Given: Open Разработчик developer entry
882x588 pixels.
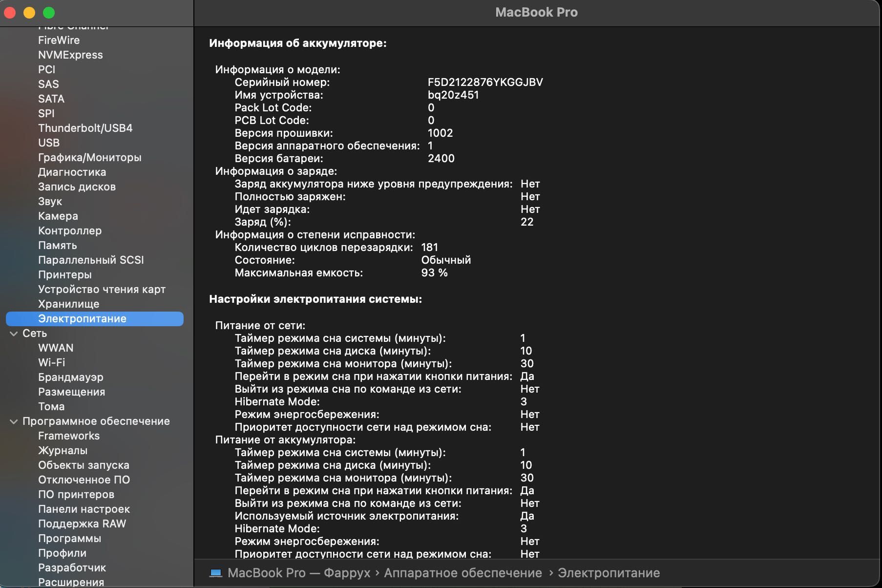Looking at the screenshot, I should click(72, 567).
